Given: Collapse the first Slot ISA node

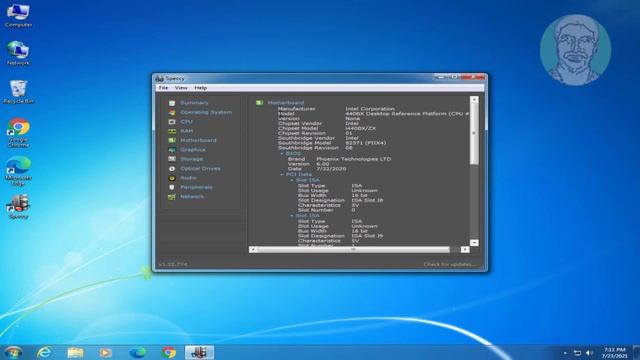Looking at the screenshot, I should coord(292,180).
